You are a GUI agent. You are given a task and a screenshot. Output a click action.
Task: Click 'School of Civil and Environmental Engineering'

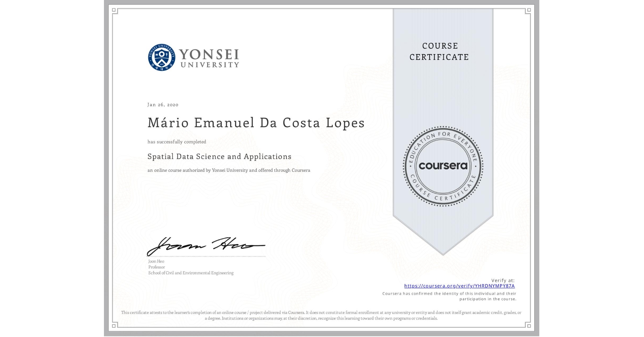pyautogui.click(x=191, y=273)
